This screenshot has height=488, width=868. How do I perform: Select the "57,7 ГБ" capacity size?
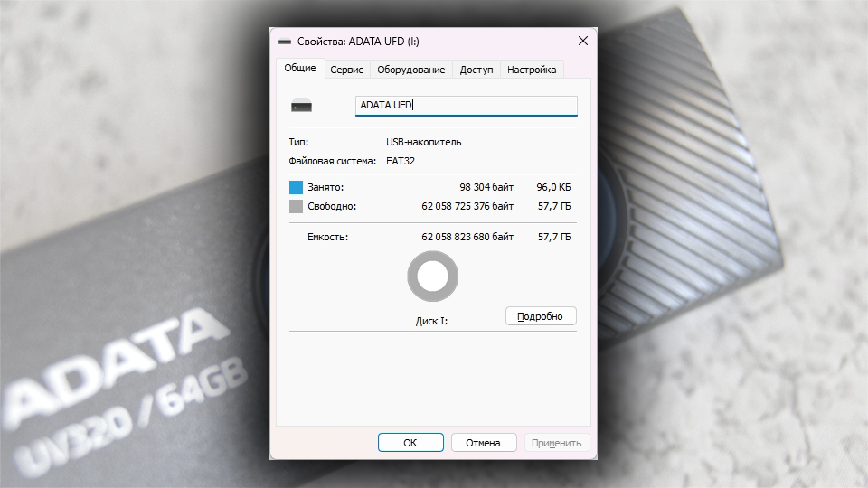[x=554, y=237]
